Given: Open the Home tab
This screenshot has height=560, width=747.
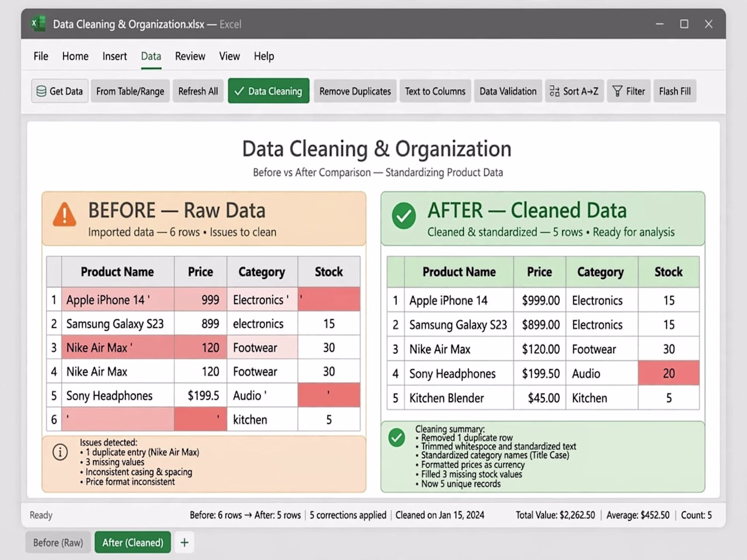Looking at the screenshot, I should pyautogui.click(x=75, y=56).
